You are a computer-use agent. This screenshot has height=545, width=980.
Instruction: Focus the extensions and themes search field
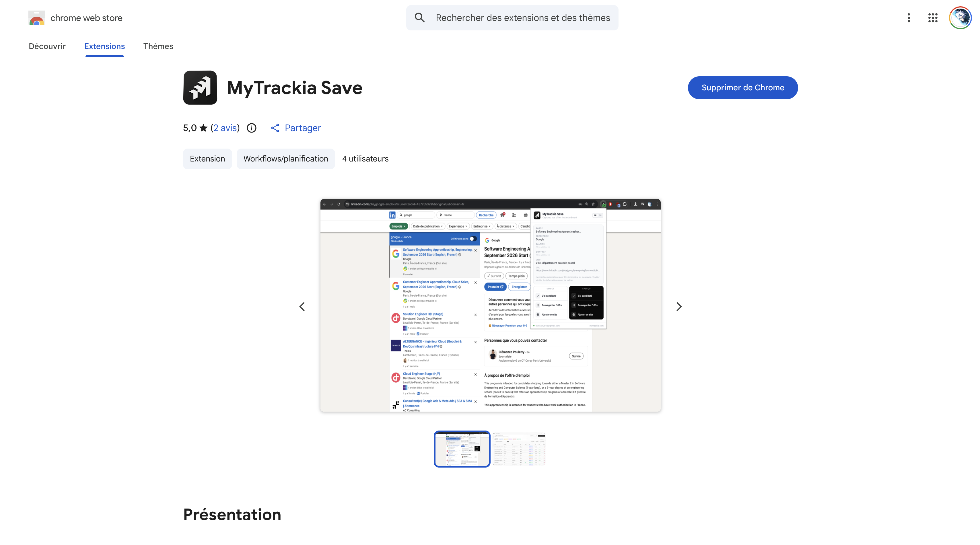[x=512, y=17]
